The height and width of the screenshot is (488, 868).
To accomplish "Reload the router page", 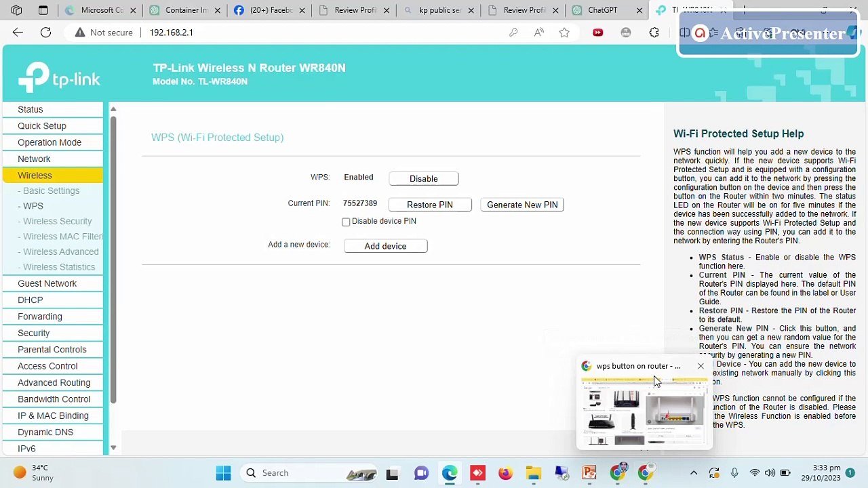I will (x=45, y=33).
